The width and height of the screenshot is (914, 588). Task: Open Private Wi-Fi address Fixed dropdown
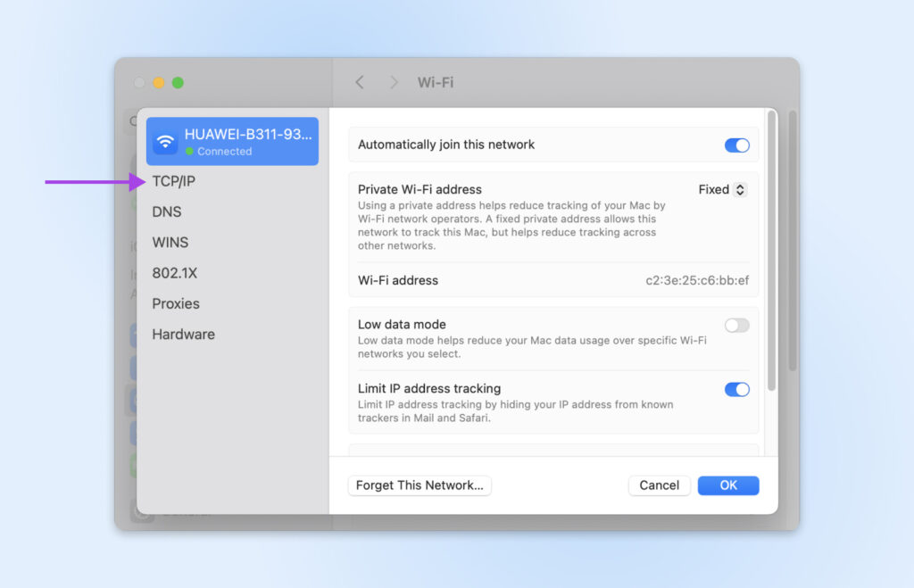pos(722,190)
